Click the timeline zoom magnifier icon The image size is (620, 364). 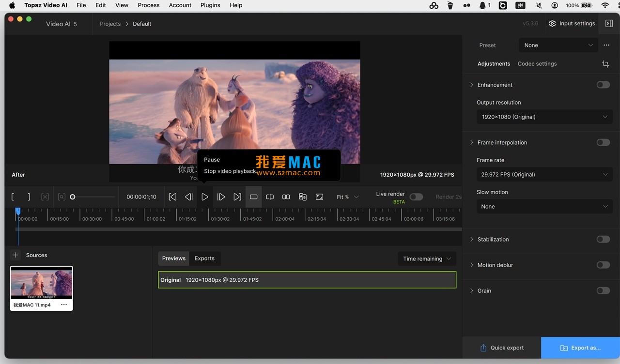62,197
